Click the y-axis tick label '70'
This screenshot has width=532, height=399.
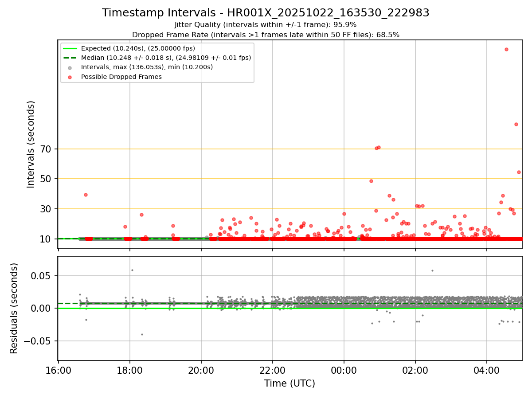(x=46, y=149)
